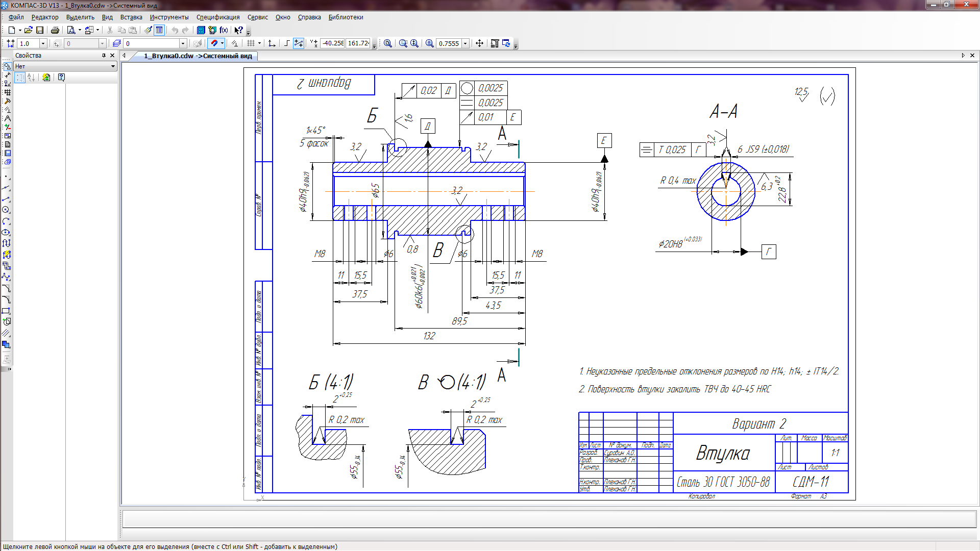Toggle categorized view in the Properties panel
Image resolution: width=980 pixels, height=551 pixels.
(20, 78)
